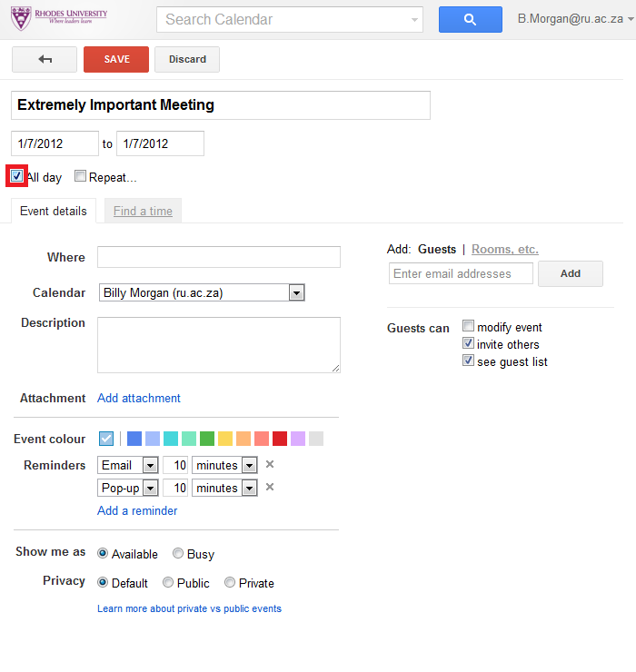Screen dimensions: 636x672
Task: Allow guests to modify event
Action: pyautogui.click(x=468, y=326)
